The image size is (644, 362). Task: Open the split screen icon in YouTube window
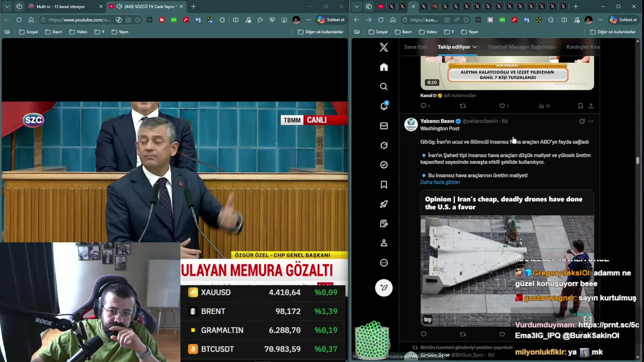pyautogui.click(x=235, y=20)
